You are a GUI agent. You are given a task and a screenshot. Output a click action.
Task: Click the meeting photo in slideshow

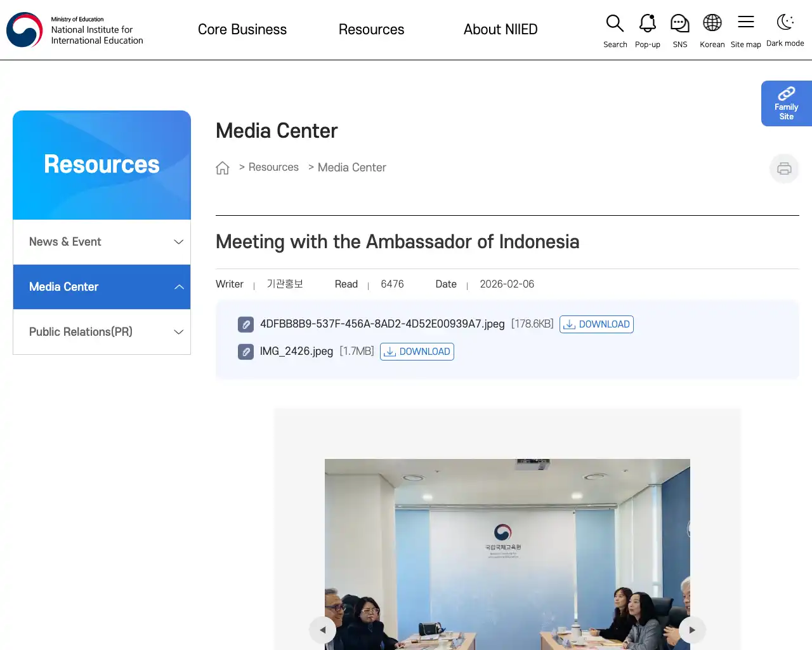coord(507,554)
